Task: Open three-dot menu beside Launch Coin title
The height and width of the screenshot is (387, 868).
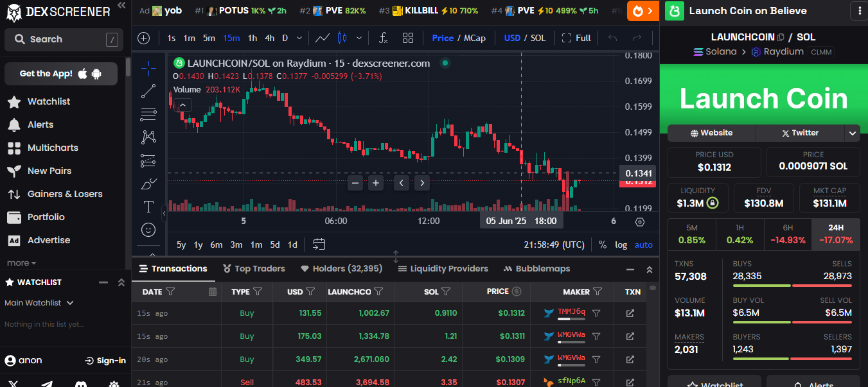Action: (860, 10)
